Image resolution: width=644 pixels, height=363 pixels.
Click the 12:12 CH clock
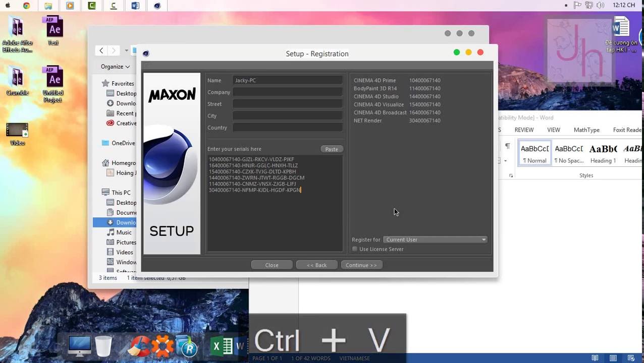624,5
